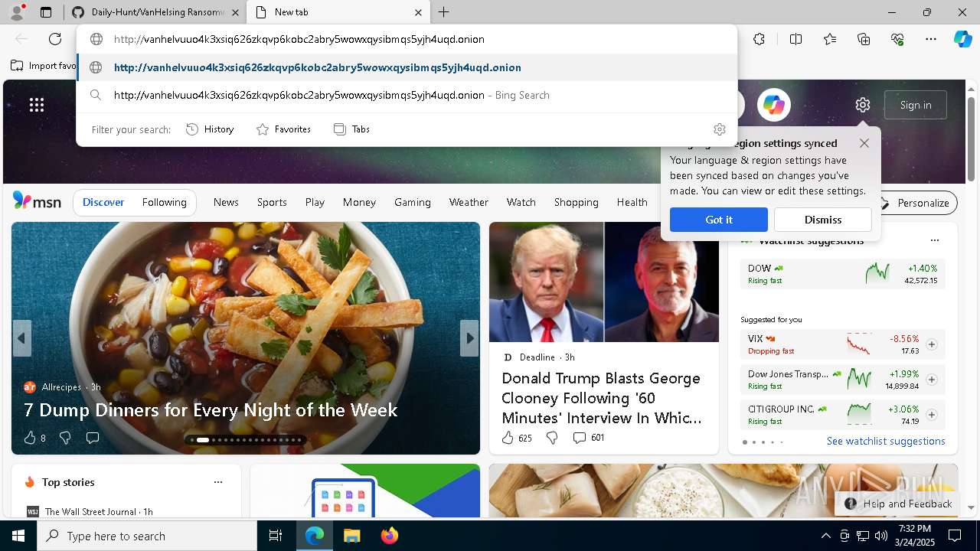Open the Shopping category
Image resolution: width=980 pixels, height=551 pixels.
pyautogui.click(x=577, y=202)
